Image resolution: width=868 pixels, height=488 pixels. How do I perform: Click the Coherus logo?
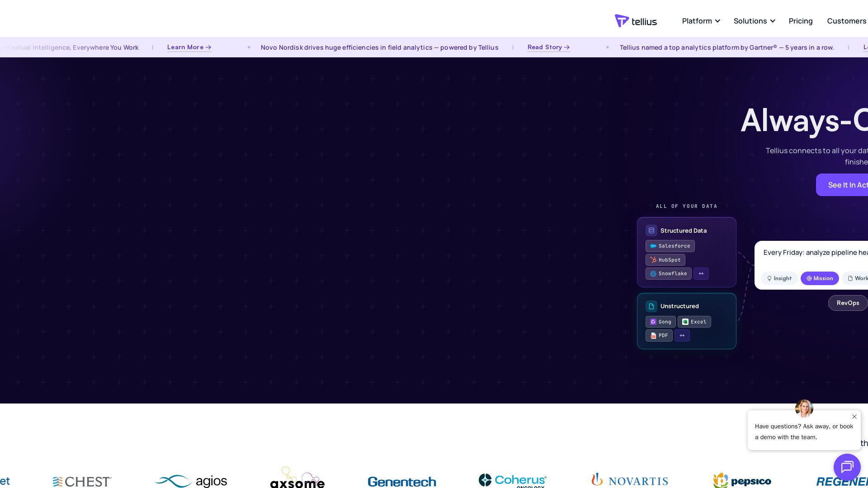point(513,481)
